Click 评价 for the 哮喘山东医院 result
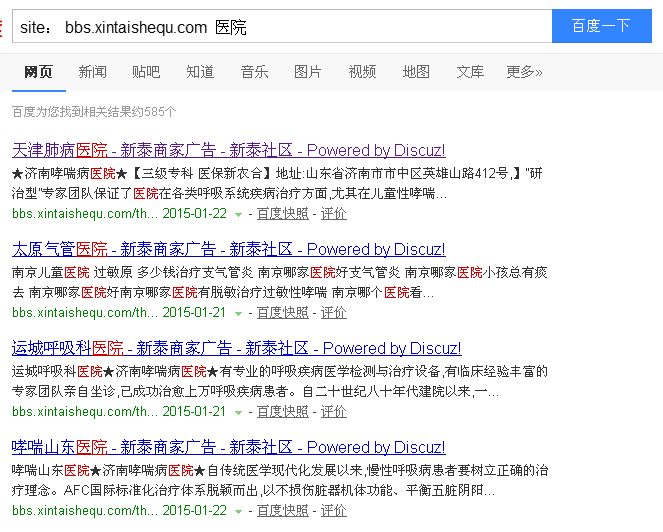663x532 pixels. point(334,510)
